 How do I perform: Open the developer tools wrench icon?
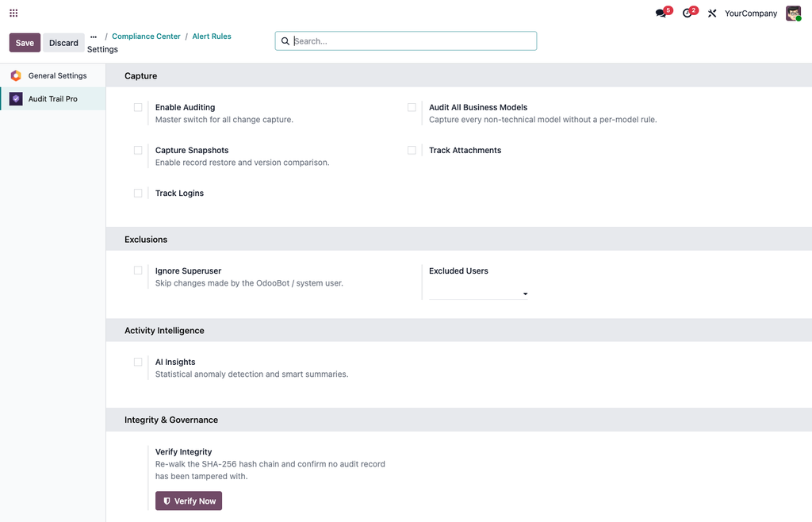click(712, 13)
